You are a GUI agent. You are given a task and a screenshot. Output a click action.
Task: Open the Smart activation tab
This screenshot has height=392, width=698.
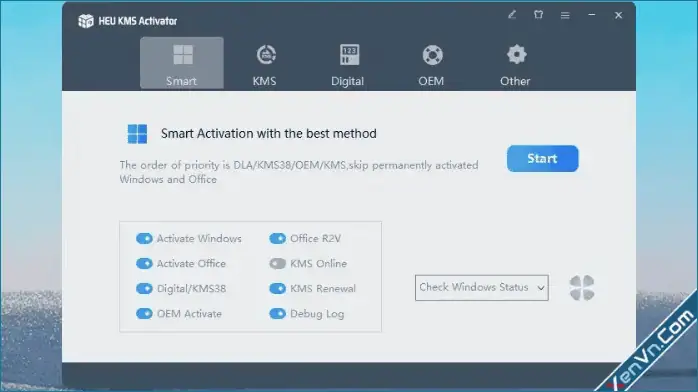pyautogui.click(x=182, y=63)
